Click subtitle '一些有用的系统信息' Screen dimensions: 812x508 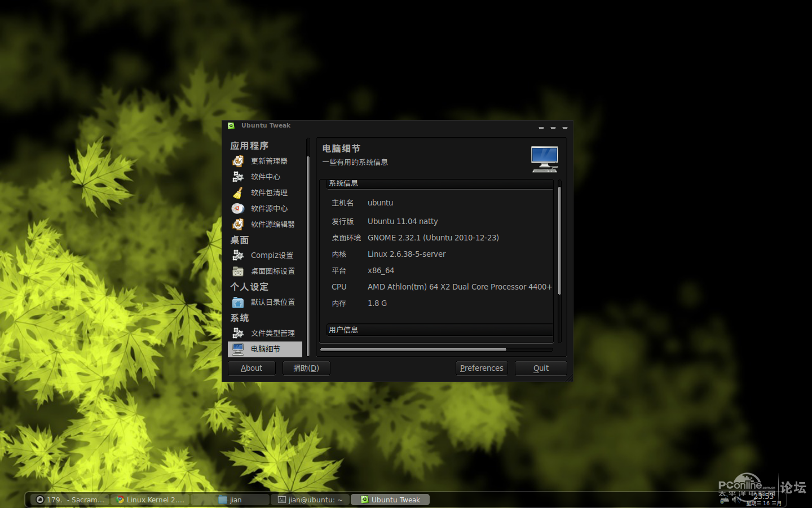pos(355,162)
